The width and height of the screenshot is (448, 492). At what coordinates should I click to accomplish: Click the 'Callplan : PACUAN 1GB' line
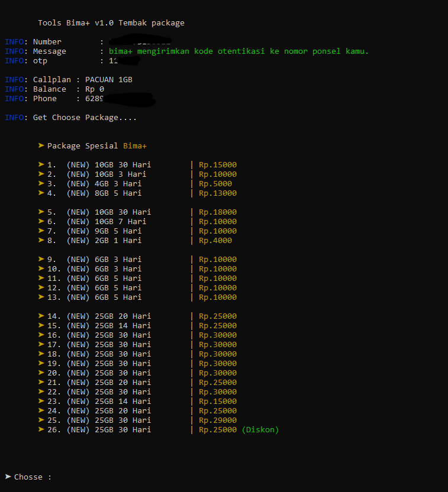click(69, 80)
